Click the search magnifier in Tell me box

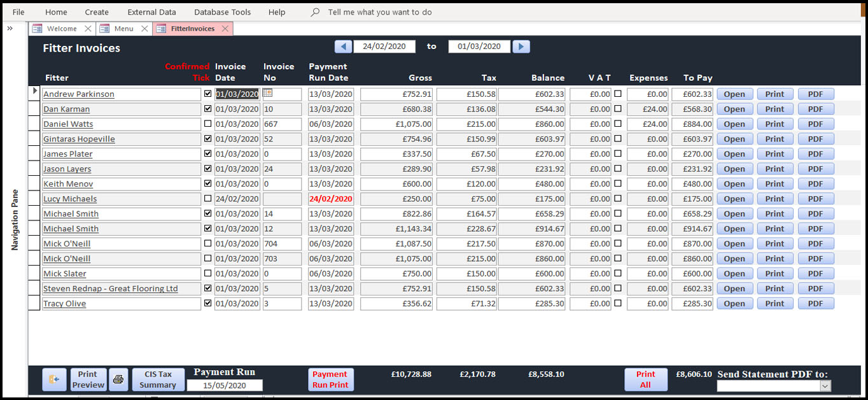pos(315,12)
